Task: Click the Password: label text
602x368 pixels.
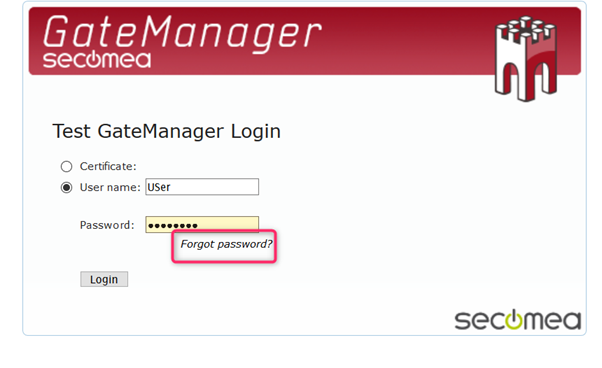Action: coord(107,225)
